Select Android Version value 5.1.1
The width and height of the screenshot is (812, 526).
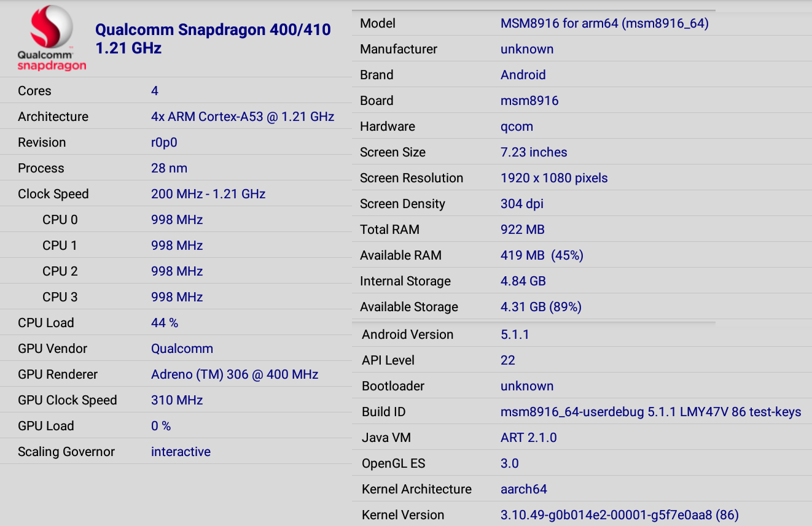point(515,335)
